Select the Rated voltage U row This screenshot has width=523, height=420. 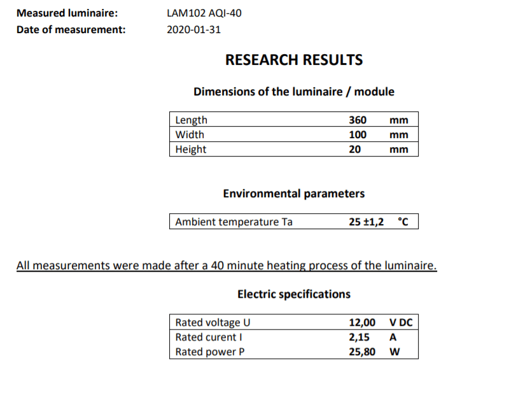tap(213, 323)
